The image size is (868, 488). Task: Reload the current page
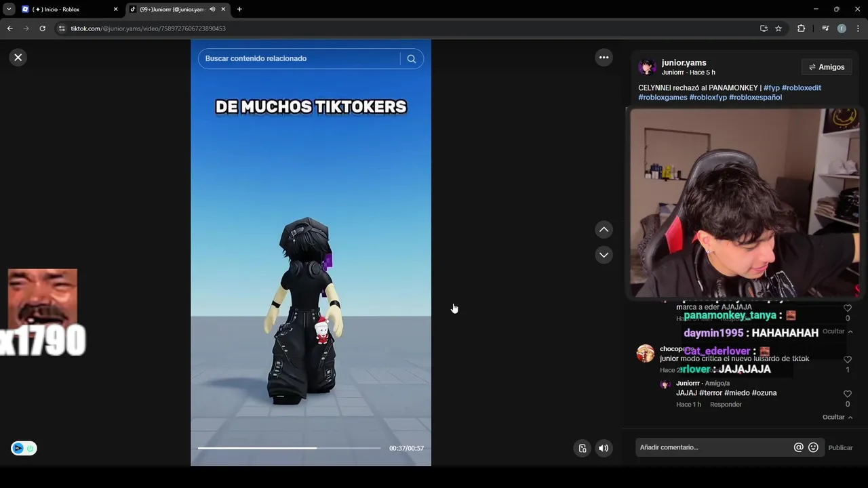pyautogui.click(x=42, y=28)
